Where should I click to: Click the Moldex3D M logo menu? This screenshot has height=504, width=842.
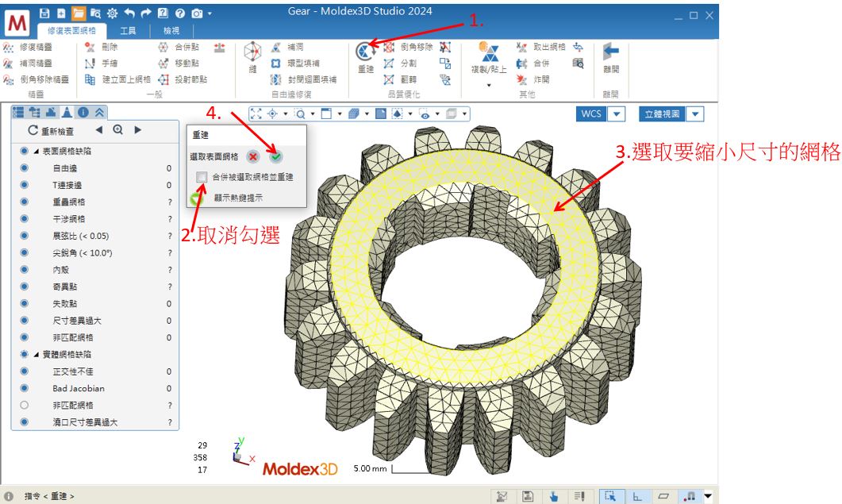point(17,22)
